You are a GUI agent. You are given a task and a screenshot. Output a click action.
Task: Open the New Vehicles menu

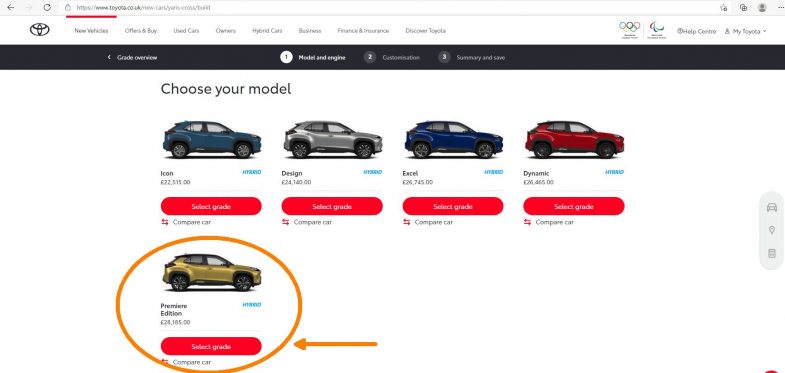91,31
